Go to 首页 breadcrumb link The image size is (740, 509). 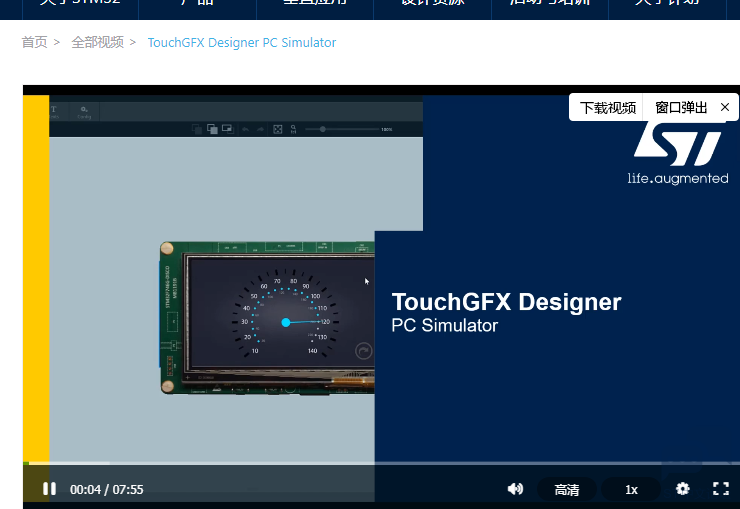coord(34,42)
